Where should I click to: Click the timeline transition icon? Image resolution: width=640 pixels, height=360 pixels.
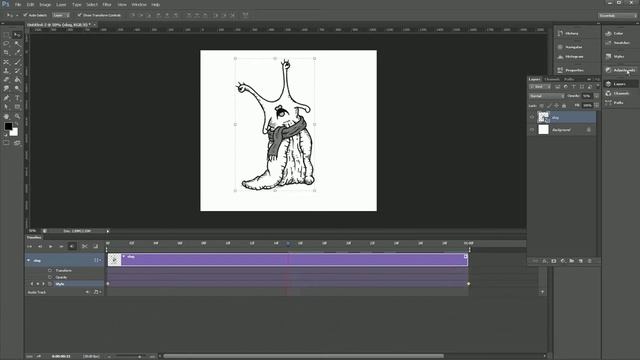(96, 246)
